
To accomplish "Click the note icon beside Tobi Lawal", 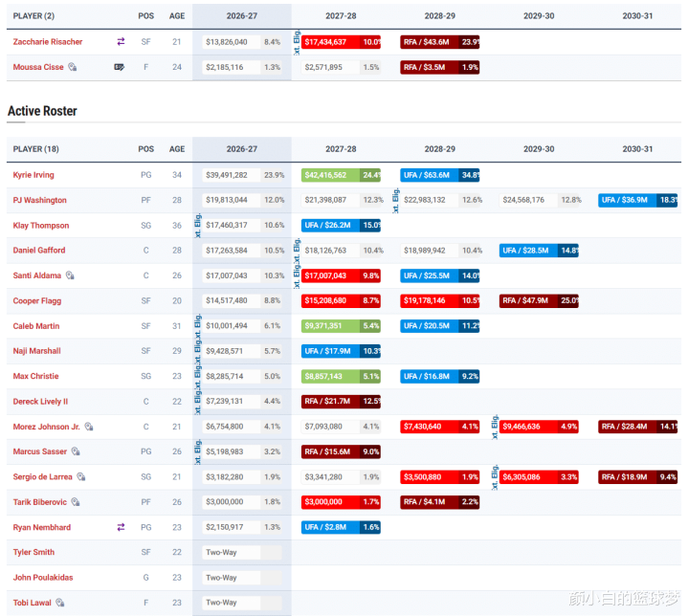I will pos(60,603).
